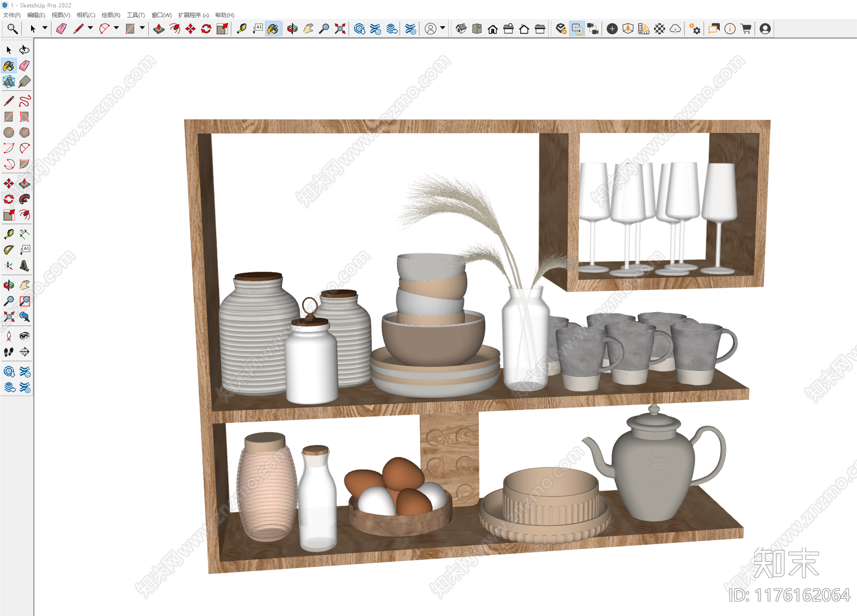Switch to Front view house icon
The image size is (857, 616).
click(x=493, y=29)
